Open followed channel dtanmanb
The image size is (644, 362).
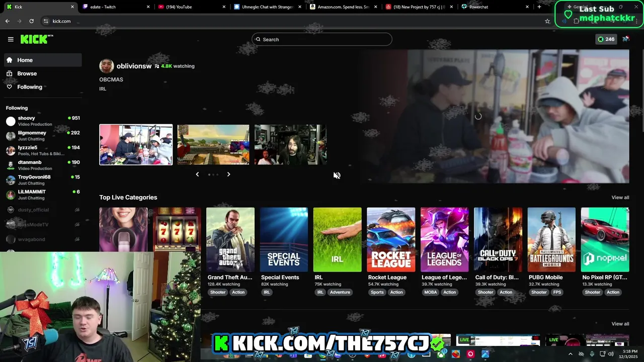click(43, 165)
